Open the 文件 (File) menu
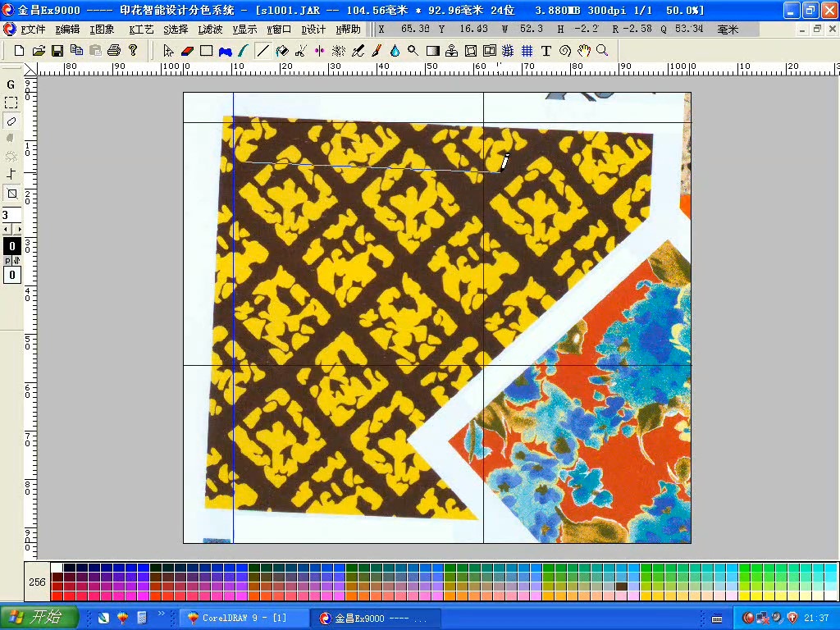Image resolution: width=840 pixels, height=630 pixels. point(33,30)
